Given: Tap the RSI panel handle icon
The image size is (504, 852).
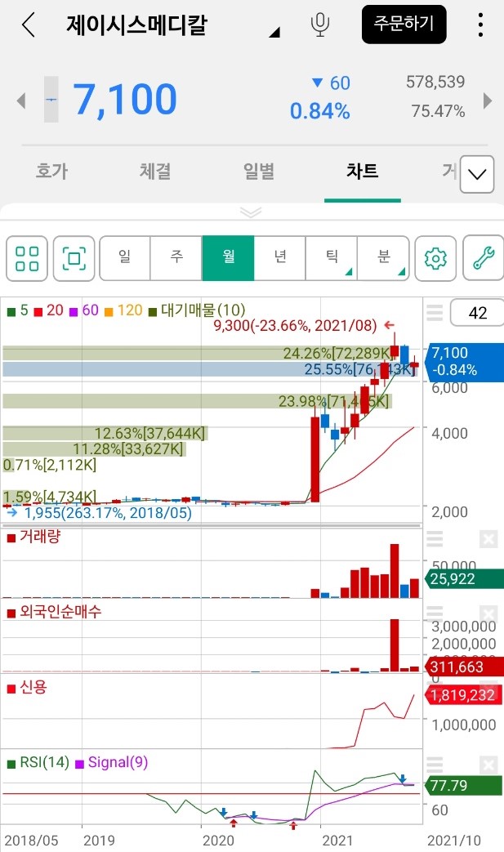Looking at the screenshot, I should pyautogui.click(x=435, y=765).
